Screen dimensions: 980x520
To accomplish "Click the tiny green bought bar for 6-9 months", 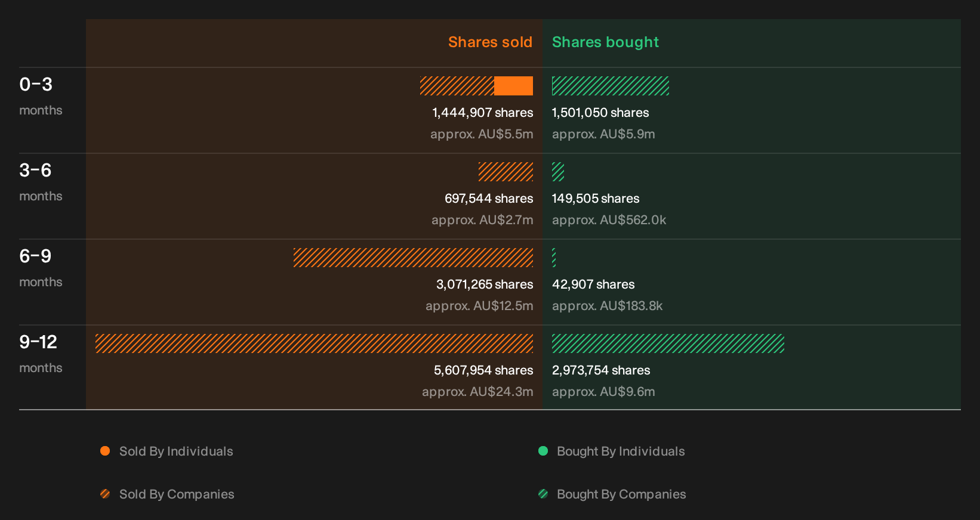I will point(554,258).
